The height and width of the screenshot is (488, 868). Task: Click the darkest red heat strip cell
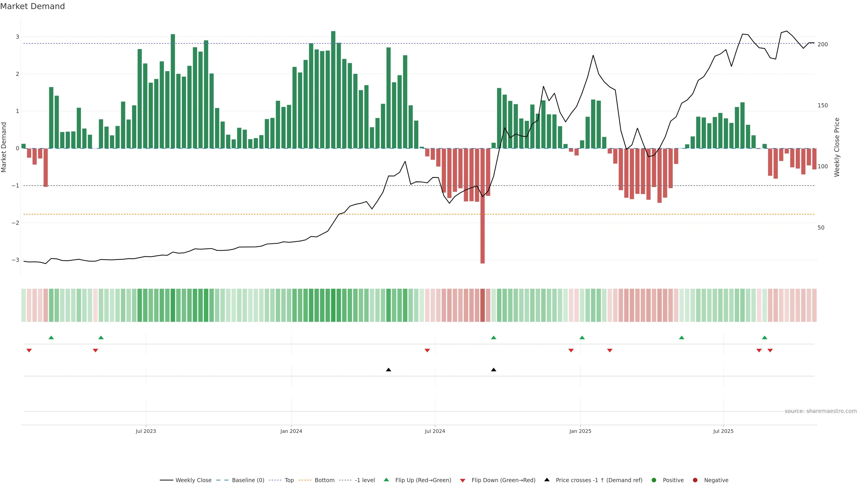[482, 305]
